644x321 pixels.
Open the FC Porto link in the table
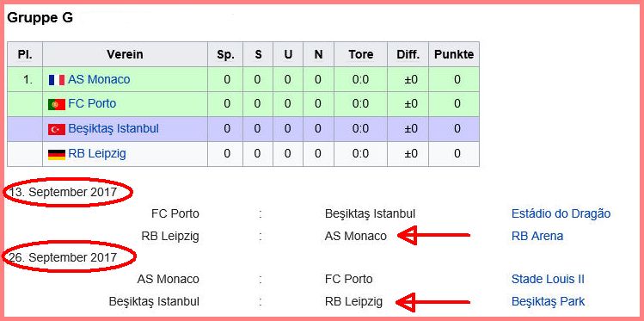[92, 103]
